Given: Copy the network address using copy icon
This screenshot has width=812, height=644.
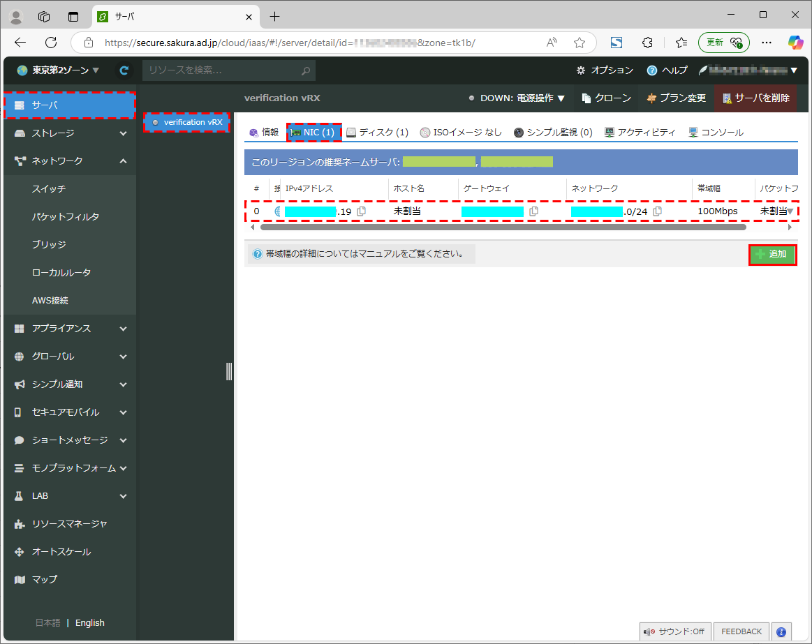Looking at the screenshot, I should coord(658,211).
